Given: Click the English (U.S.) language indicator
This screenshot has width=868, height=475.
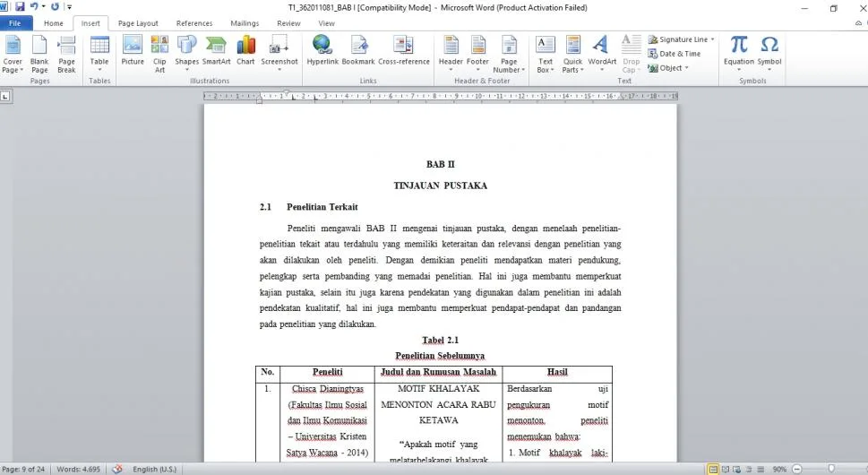Looking at the screenshot, I should click(154, 469).
